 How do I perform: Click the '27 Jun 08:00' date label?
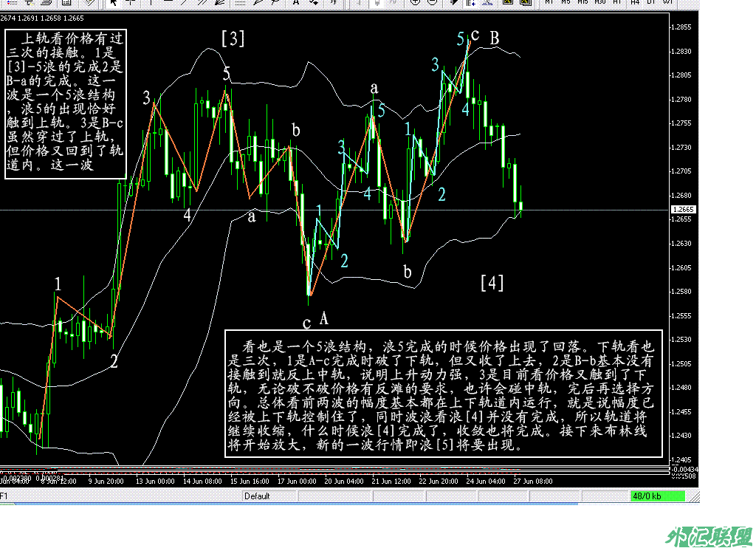click(x=533, y=481)
